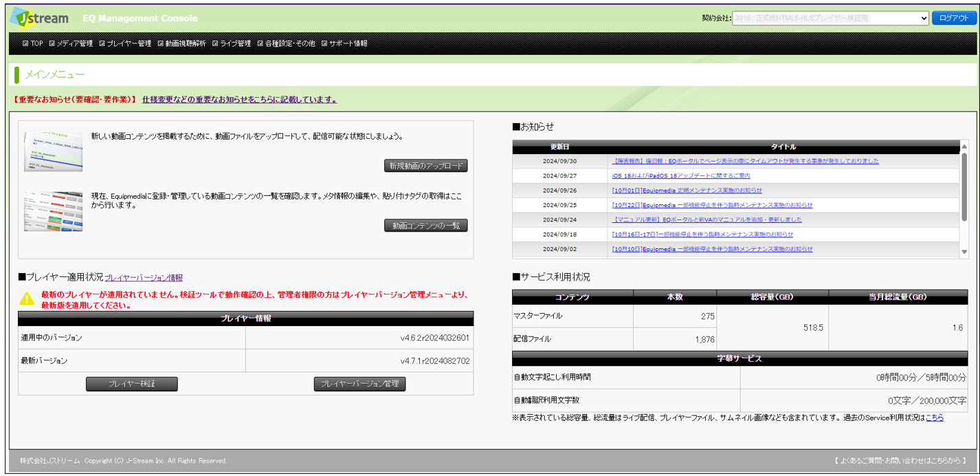Open the [10月22日] 臨時メンテナンス notice
This screenshot has height=476, width=980.
pyautogui.click(x=712, y=205)
